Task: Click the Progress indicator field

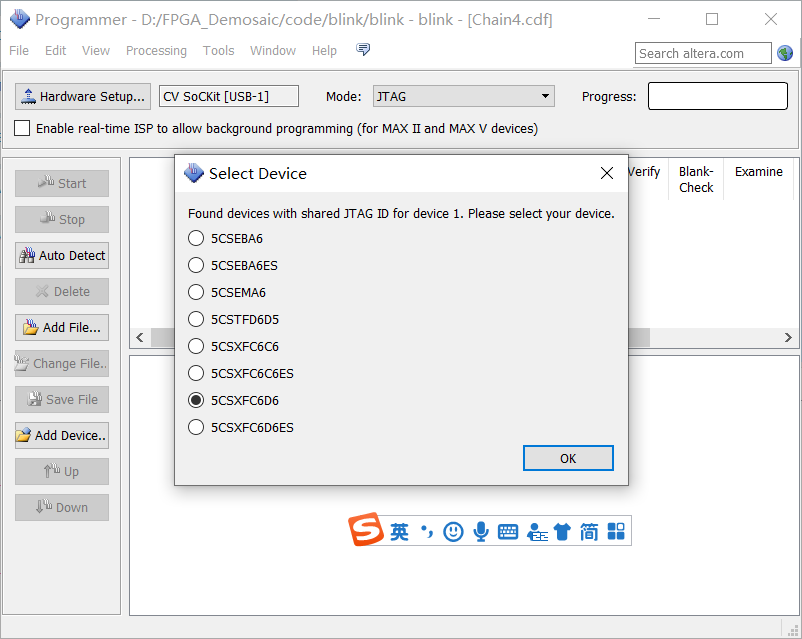Action: point(716,97)
